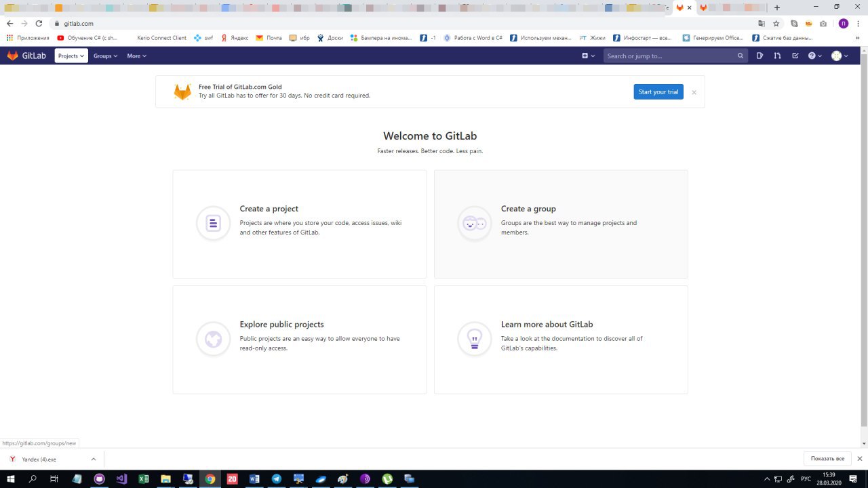Image resolution: width=868 pixels, height=488 pixels.
Task: Open the Приложения apps bookmark
Action: (28, 38)
